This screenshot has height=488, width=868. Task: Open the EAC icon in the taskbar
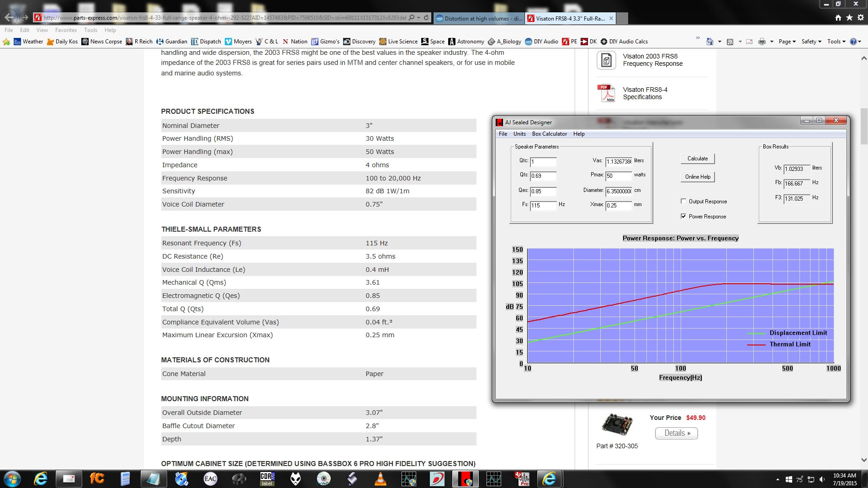click(210, 479)
